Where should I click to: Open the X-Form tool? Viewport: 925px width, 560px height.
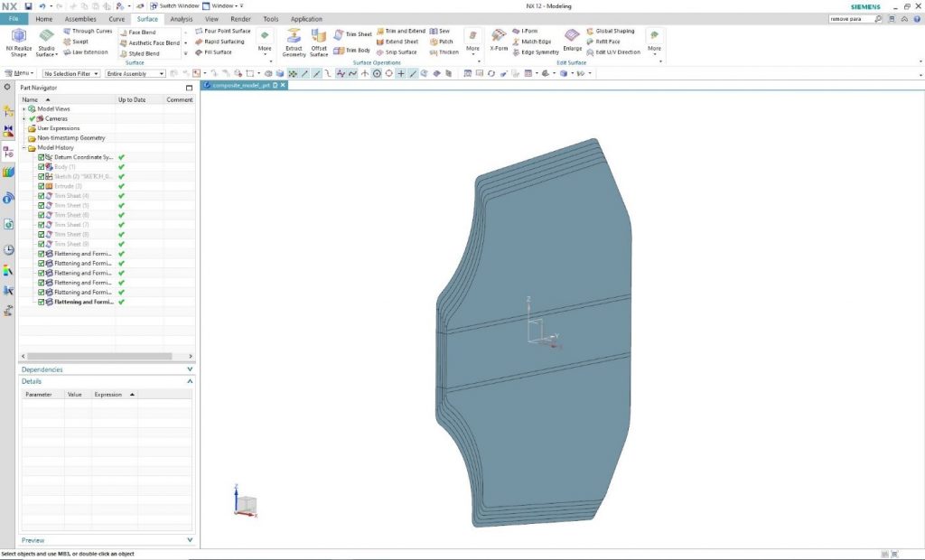pos(499,41)
